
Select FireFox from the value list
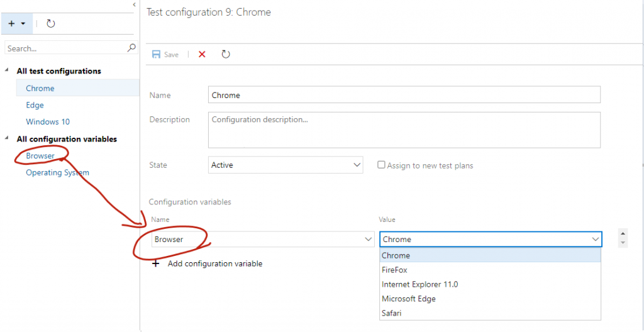(x=394, y=270)
